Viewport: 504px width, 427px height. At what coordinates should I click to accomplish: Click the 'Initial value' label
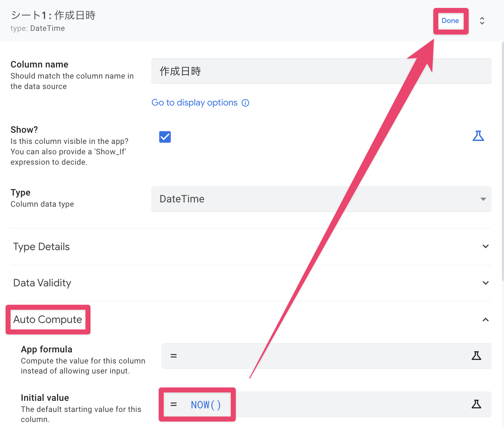pyautogui.click(x=45, y=398)
